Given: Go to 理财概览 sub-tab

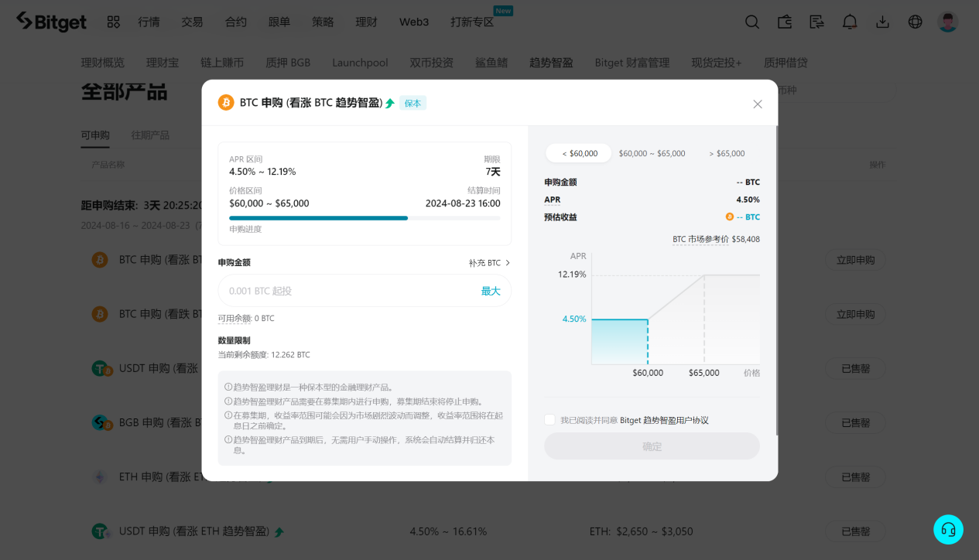Looking at the screenshot, I should (103, 63).
